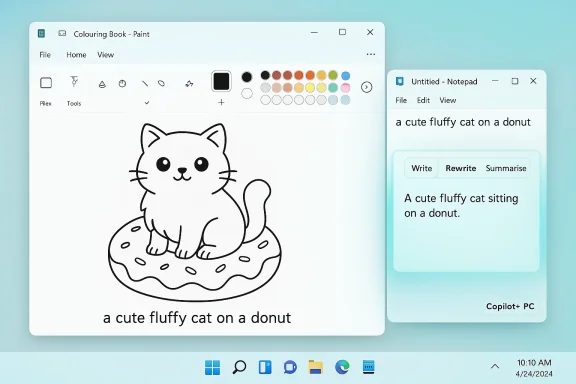The image size is (576, 384).
Task: Click the Paint app icon in title bar
Action: tap(42, 34)
